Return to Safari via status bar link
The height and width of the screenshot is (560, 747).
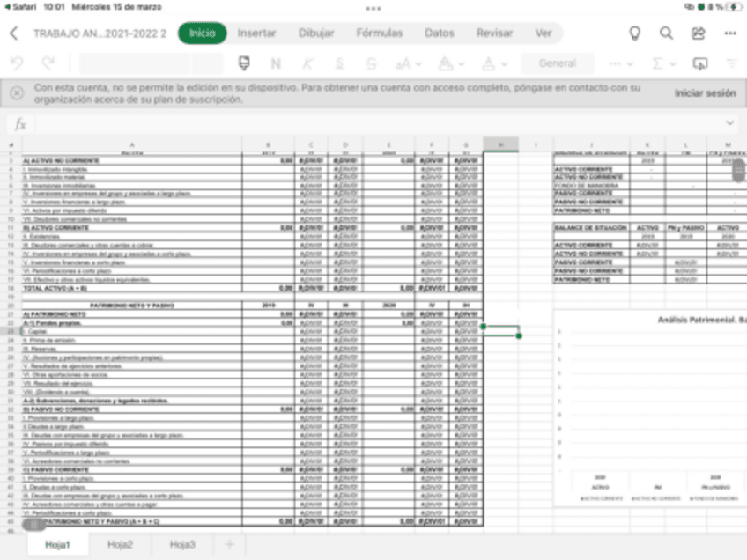coord(20,7)
